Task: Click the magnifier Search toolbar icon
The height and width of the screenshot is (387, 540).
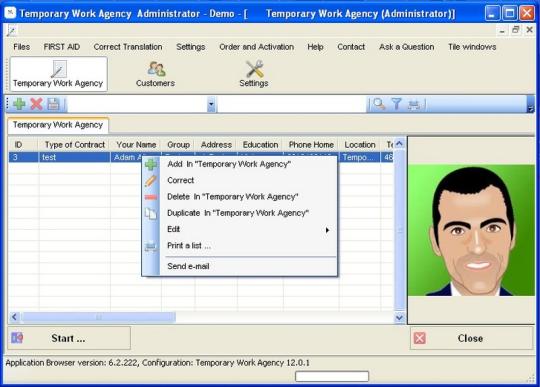Action: click(x=379, y=104)
